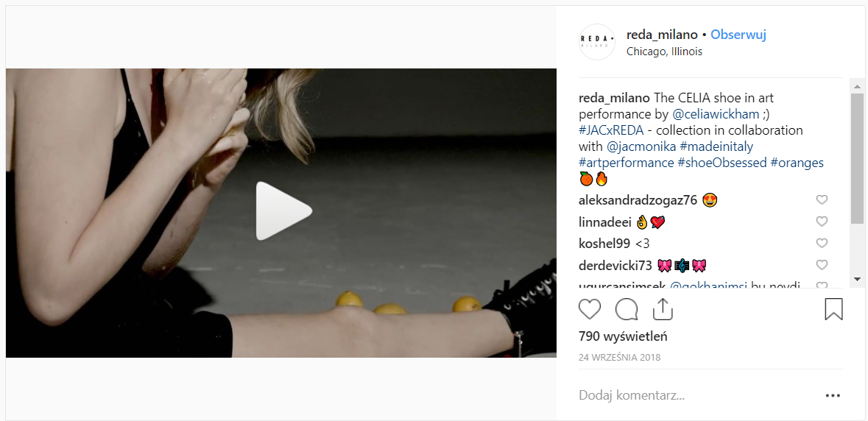Like the aleksandradzogaz76 comment

[x=822, y=199]
